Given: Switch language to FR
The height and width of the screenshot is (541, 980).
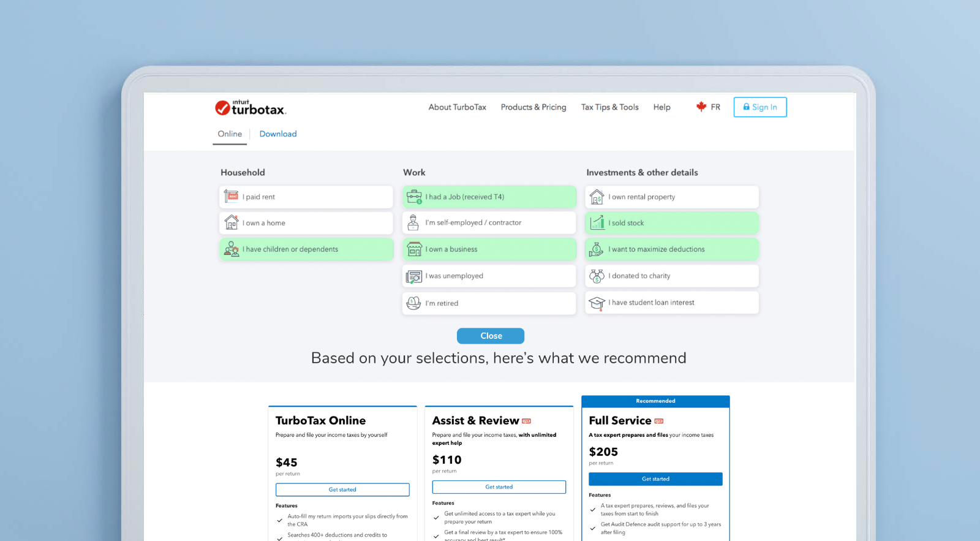Looking at the screenshot, I should click(x=715, y=107).
